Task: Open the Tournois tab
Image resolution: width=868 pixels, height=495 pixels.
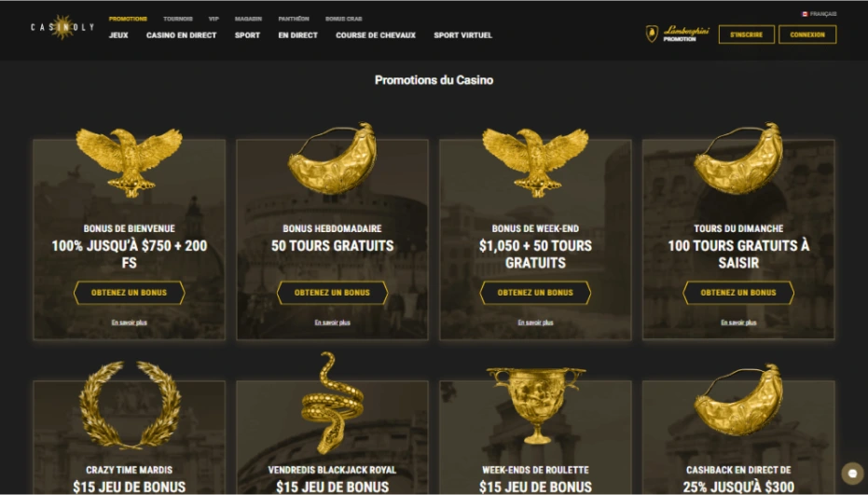Action: point(178,19)
